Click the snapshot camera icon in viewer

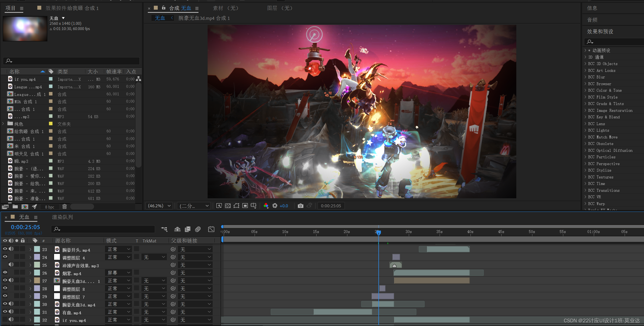(x=300, y=206)
